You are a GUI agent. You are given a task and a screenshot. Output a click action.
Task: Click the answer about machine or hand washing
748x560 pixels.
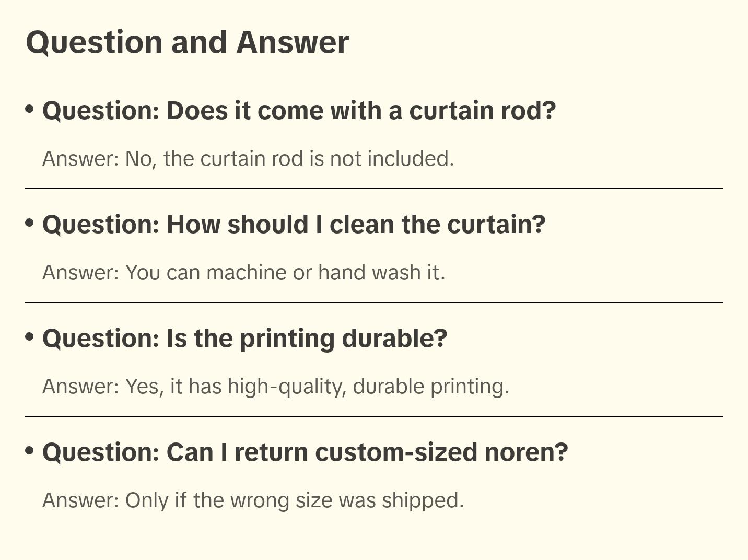pyautogui.click(x=243, y=273)
